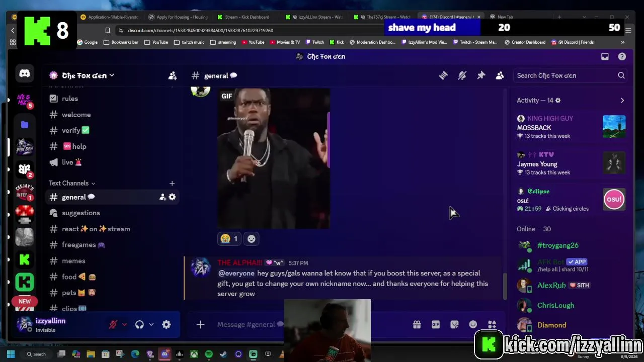
Task: Switch to Stream - Kick Dashboard browser tab
Action: click(x=247, y=17)
